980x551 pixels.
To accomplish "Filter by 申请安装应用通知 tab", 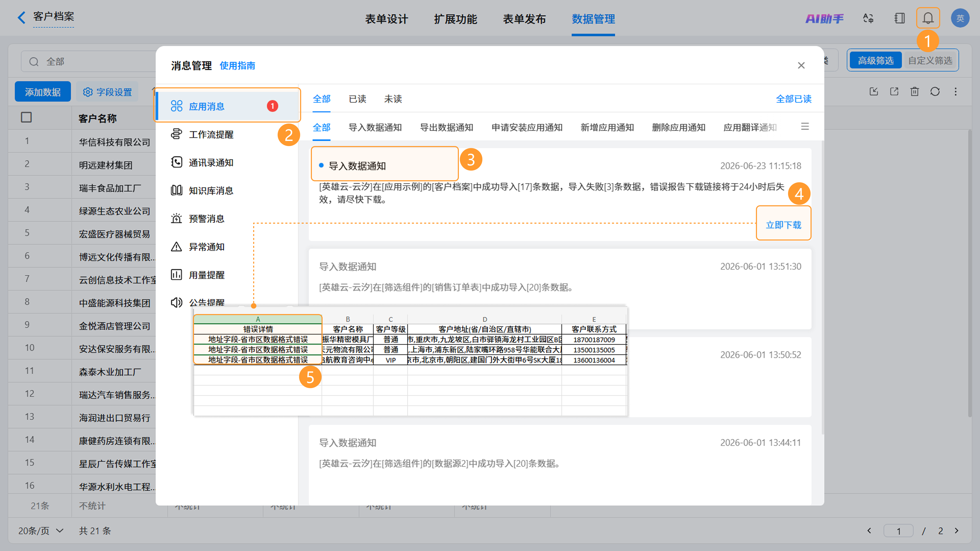I will point(527,127).
